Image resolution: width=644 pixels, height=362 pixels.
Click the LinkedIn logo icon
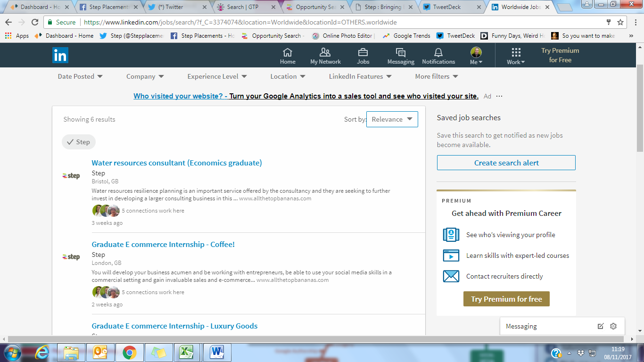click(60, 55)
